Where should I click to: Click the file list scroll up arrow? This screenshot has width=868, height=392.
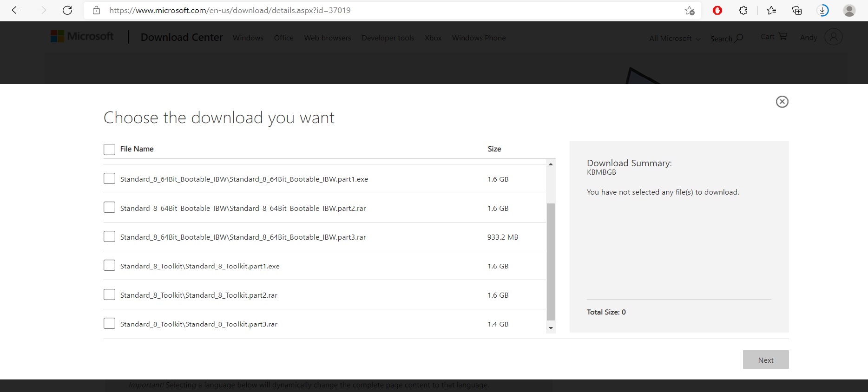[x=551, y=164]
